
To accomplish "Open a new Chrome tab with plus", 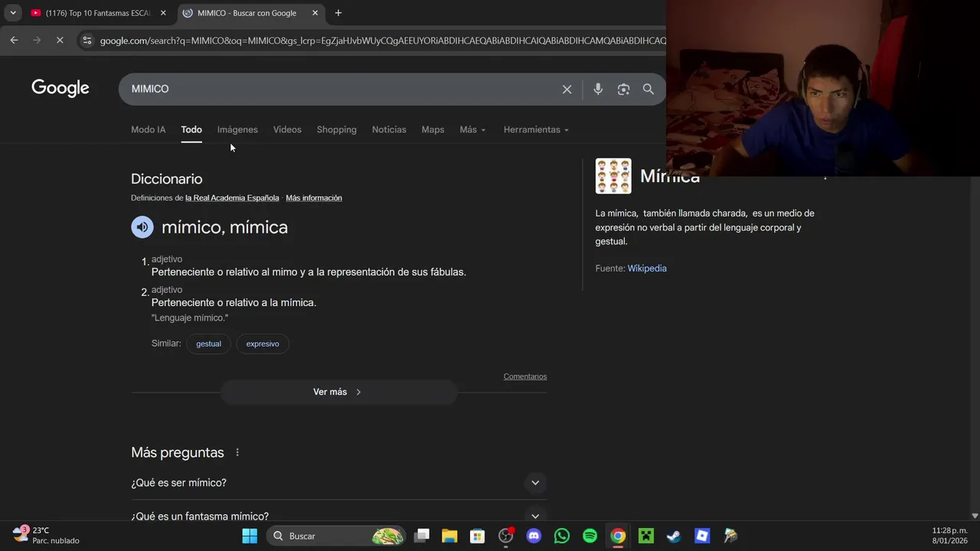I will tap(338, 13).
